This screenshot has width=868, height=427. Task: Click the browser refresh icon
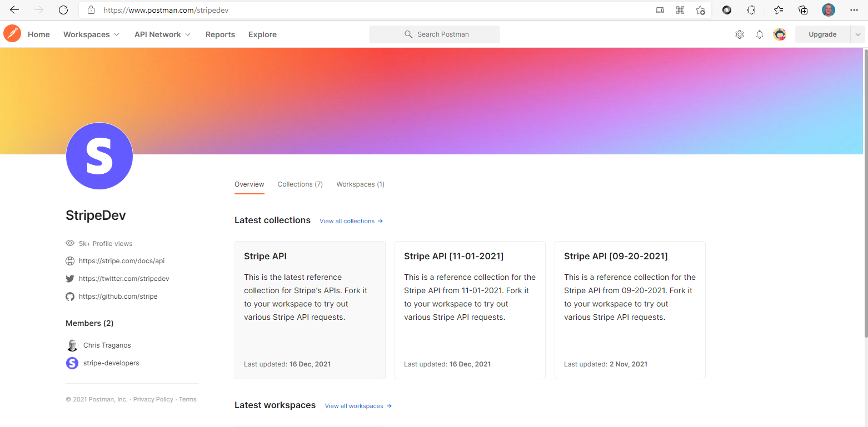click(63, 9)
